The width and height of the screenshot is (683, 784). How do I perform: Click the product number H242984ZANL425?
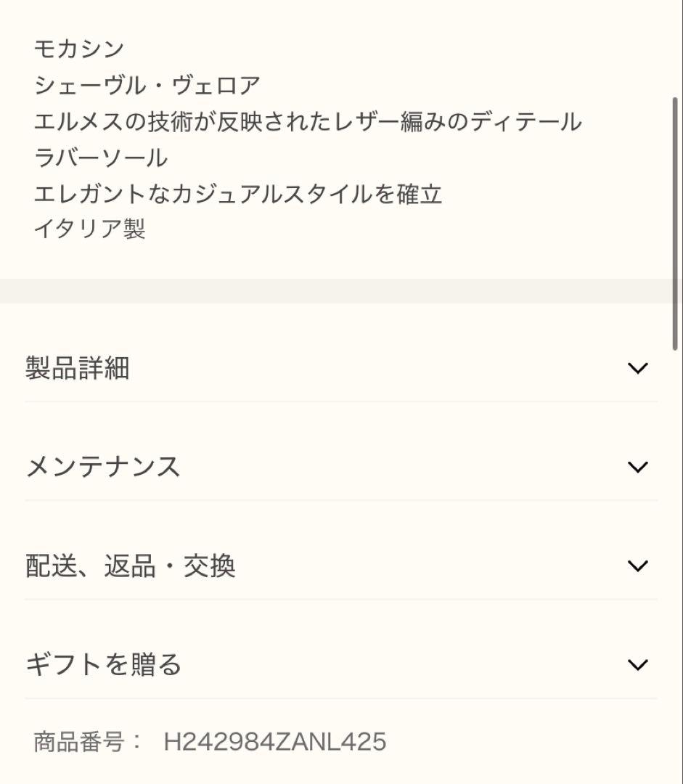275,742
